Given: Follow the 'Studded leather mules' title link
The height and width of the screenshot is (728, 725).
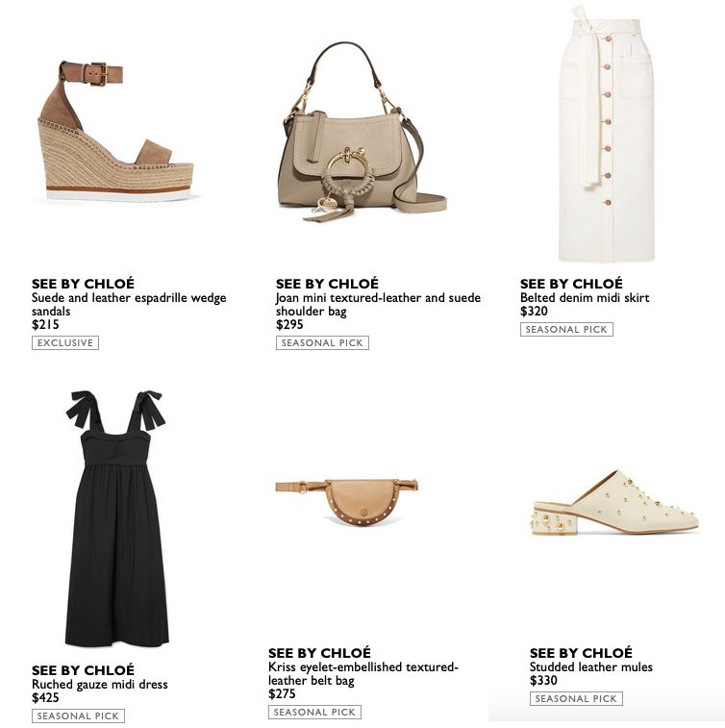Looking at the screenshot, I should pyautogui.click(x=590, y=667).
